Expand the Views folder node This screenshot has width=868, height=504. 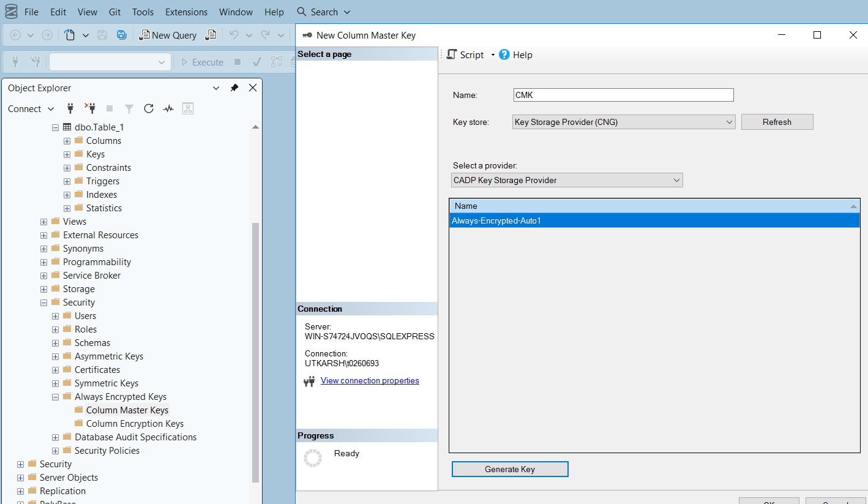tap(44, 222)
